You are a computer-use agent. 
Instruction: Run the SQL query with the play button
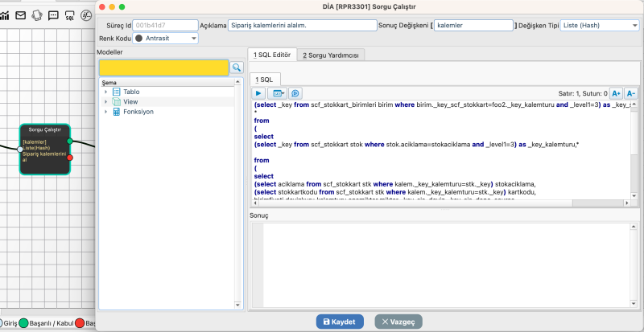[x=259, y=93]
